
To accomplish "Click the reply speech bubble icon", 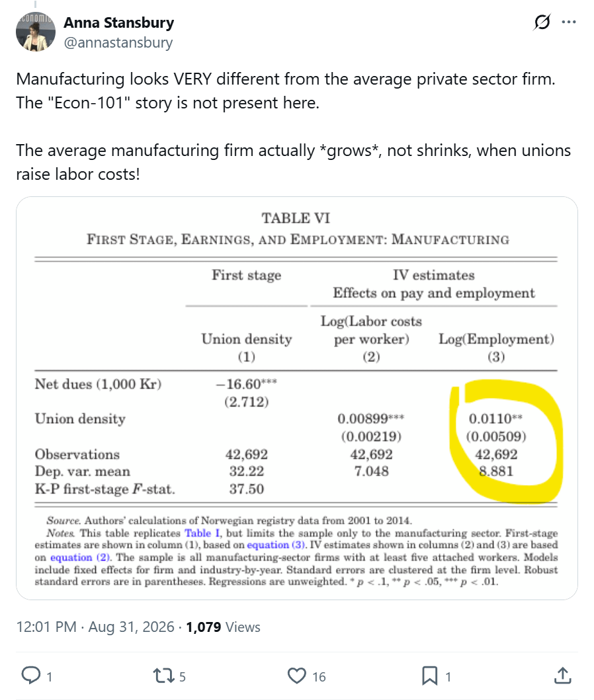I will [x=31, y=676].
